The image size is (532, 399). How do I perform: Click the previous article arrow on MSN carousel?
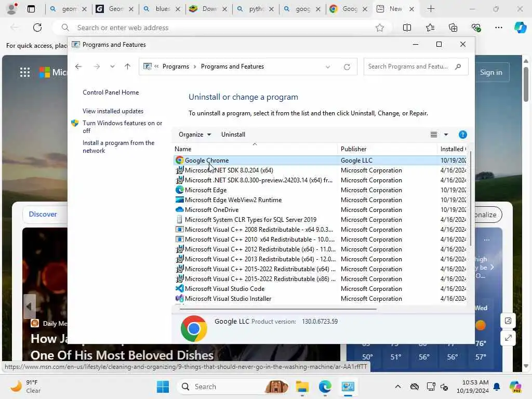[x=29, y=307]
